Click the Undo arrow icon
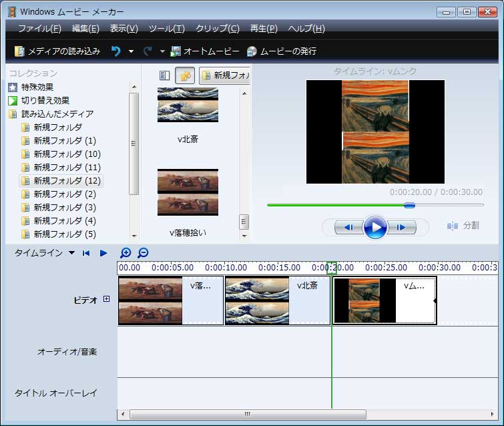Viewport: 504px width, 426px height. [x=116, y=51]
